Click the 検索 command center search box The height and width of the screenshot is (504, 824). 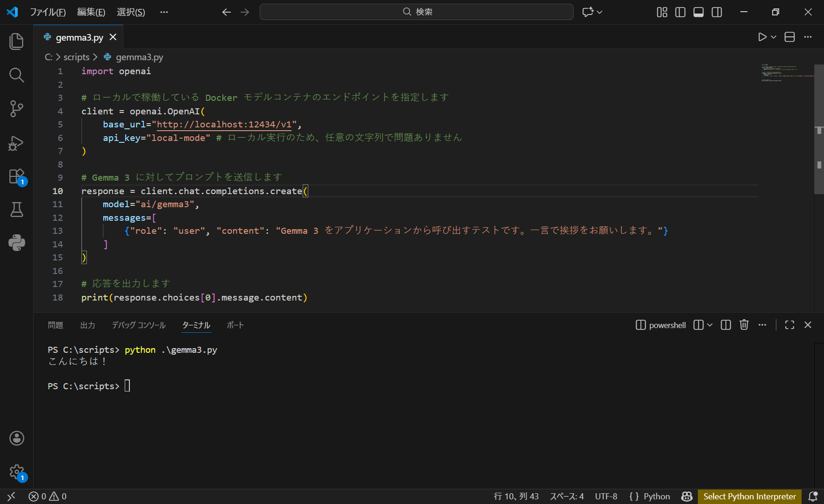pyautogui.click(x=416, y=12)
